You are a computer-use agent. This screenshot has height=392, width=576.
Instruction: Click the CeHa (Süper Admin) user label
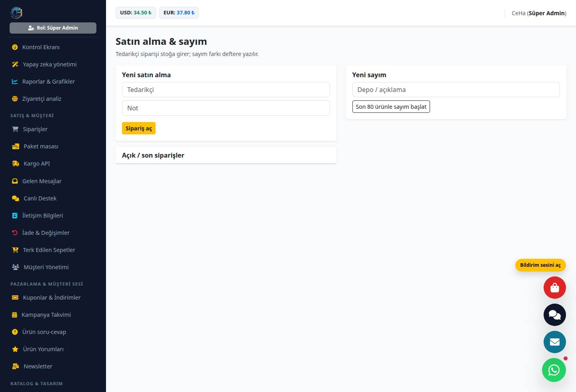coord(539,13)
